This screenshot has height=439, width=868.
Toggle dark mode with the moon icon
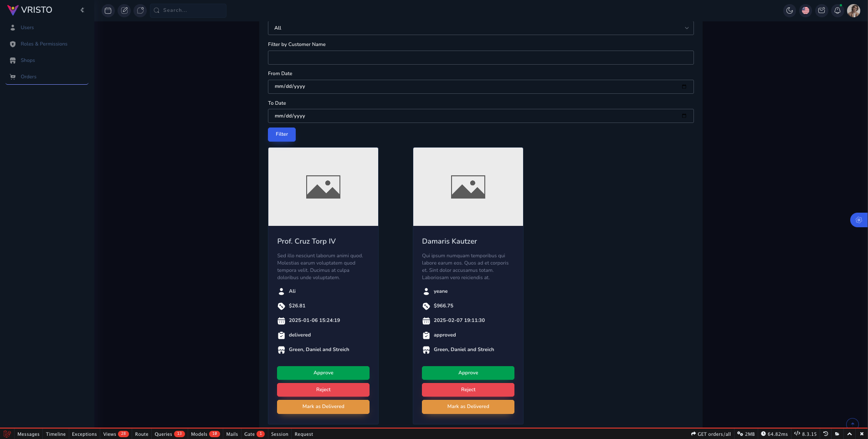pos(790,10)
